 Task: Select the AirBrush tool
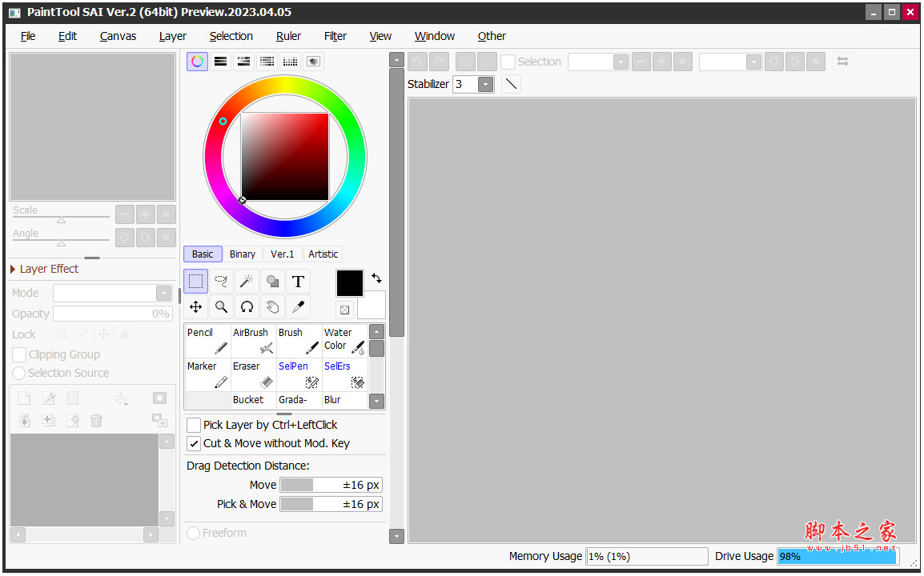coord(253,341)
